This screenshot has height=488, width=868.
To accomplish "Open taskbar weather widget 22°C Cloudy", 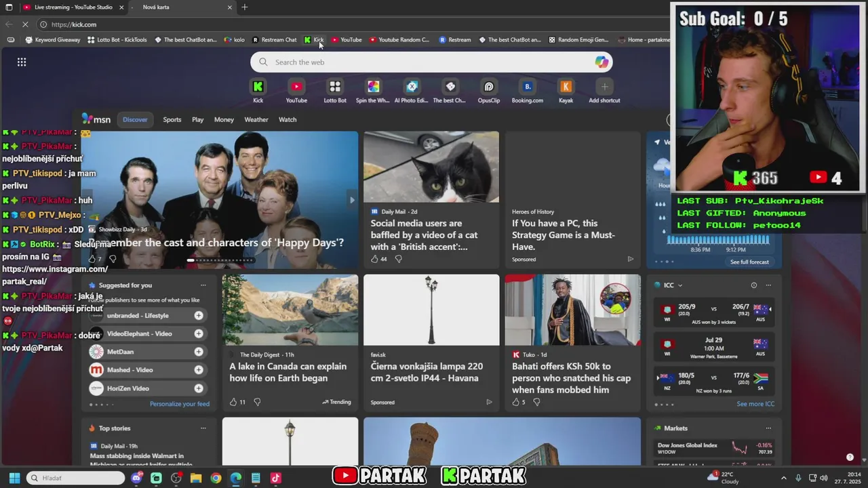I will (x=724, y=478).
